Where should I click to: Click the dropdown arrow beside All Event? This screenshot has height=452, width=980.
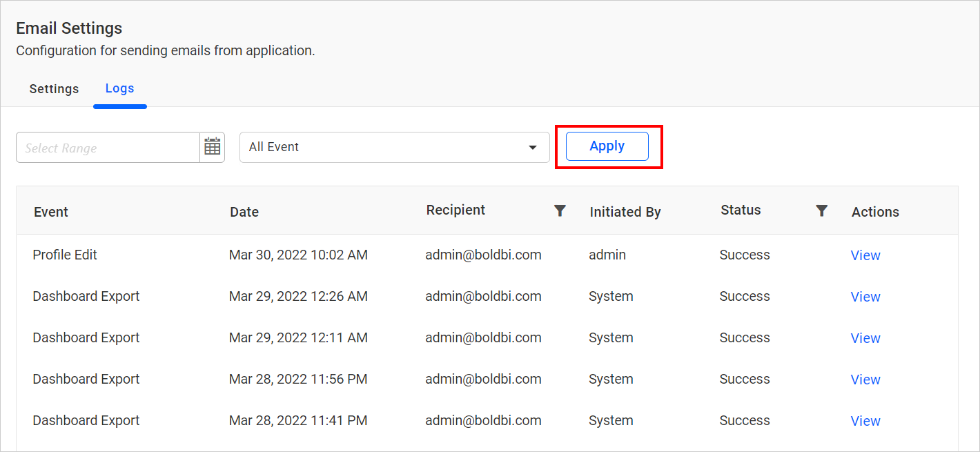[532, 147]
